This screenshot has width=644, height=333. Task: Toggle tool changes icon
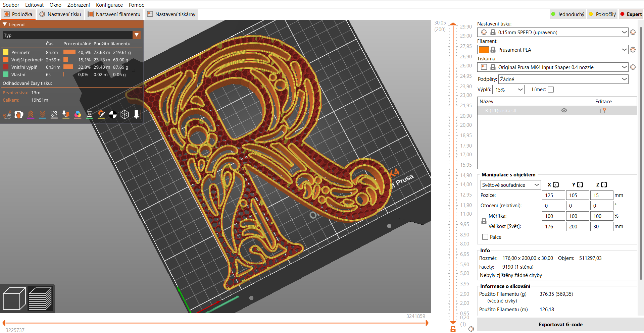[66, 115]
